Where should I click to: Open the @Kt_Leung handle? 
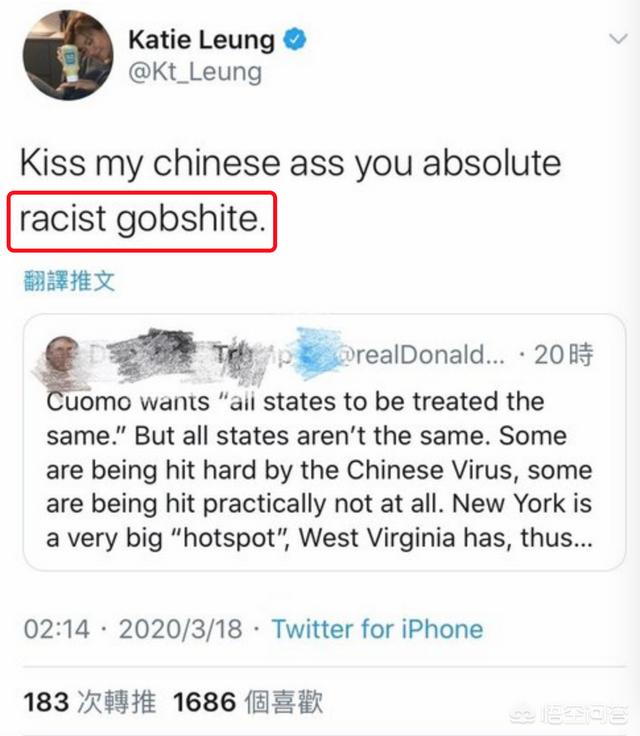pos(195,72)
